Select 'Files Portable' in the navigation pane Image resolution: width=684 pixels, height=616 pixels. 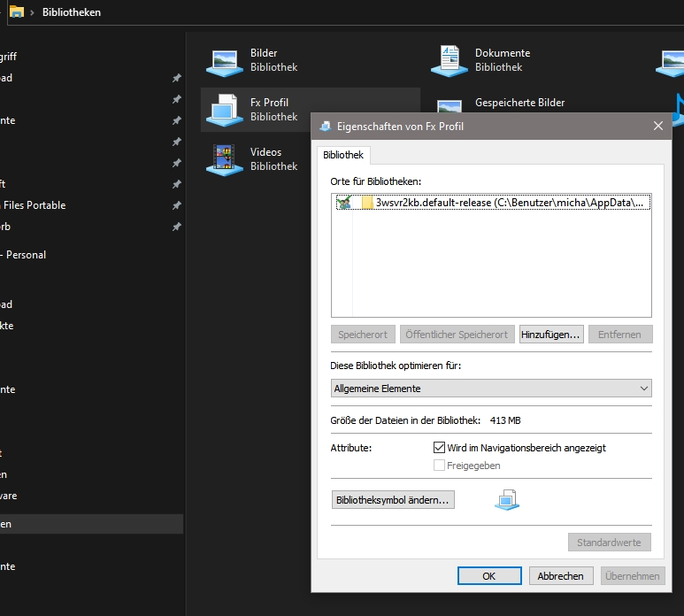coord(35,205)
